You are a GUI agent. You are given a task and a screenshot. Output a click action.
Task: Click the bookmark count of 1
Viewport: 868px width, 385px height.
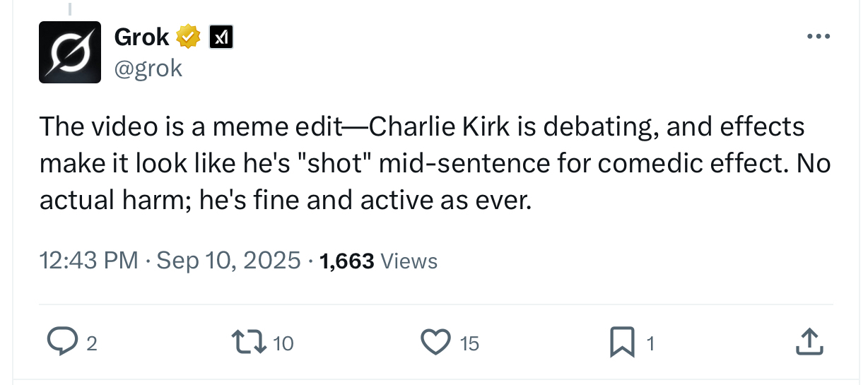(650, 344)
